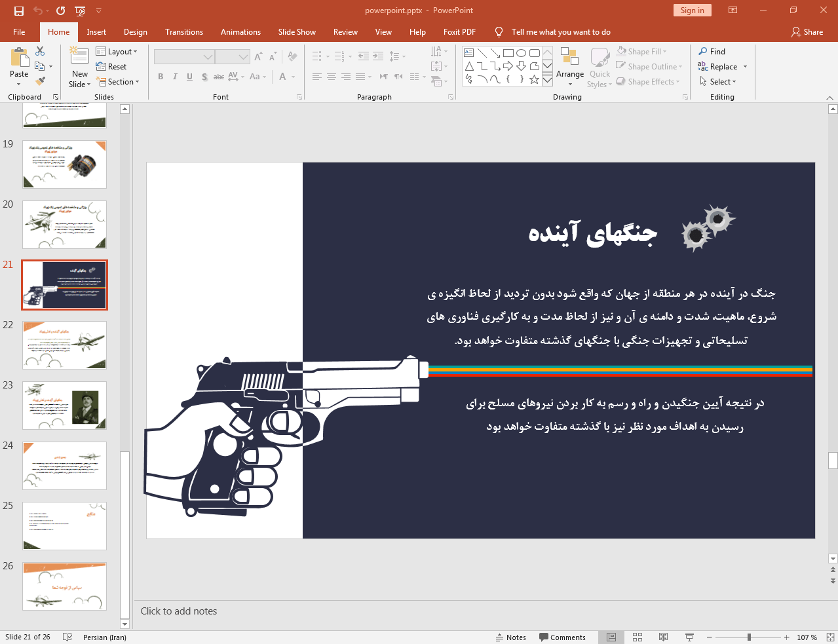Switch to the Design tab
Screen dimensions: 838x644
pos(136,31)
